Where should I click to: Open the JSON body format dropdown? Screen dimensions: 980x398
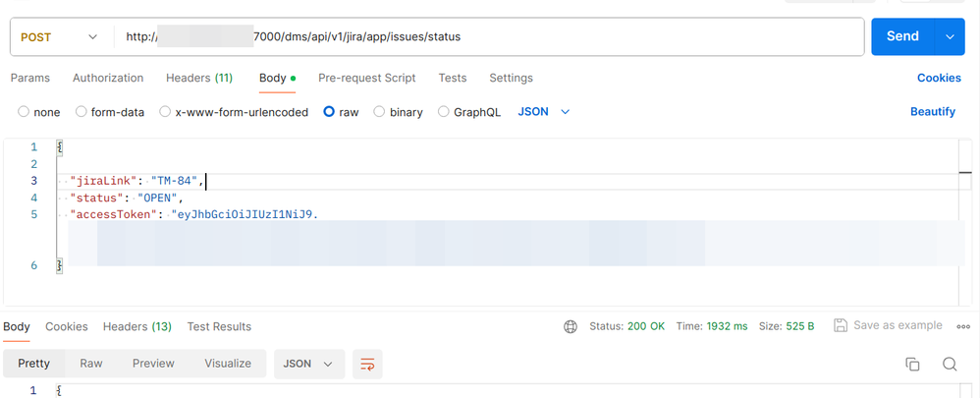coord(544,112)
